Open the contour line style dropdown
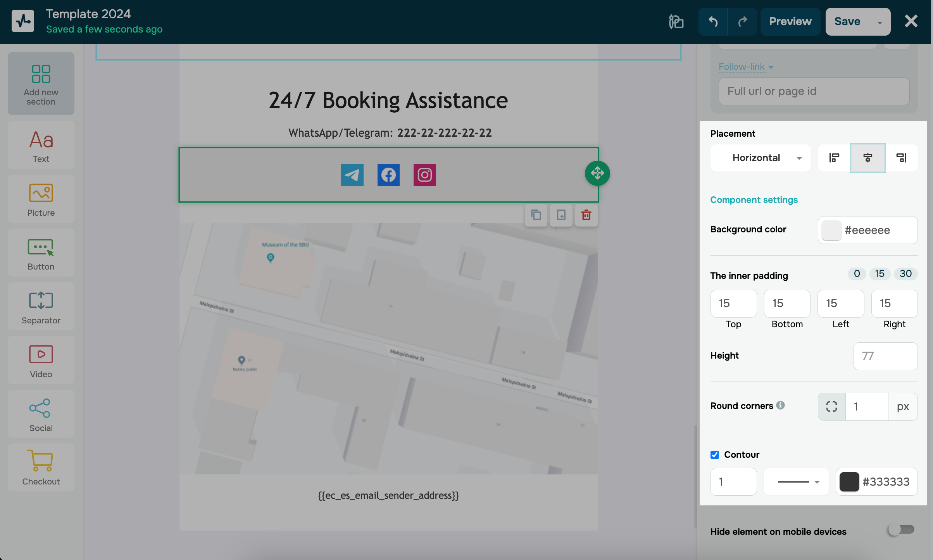 pos(797,482)
